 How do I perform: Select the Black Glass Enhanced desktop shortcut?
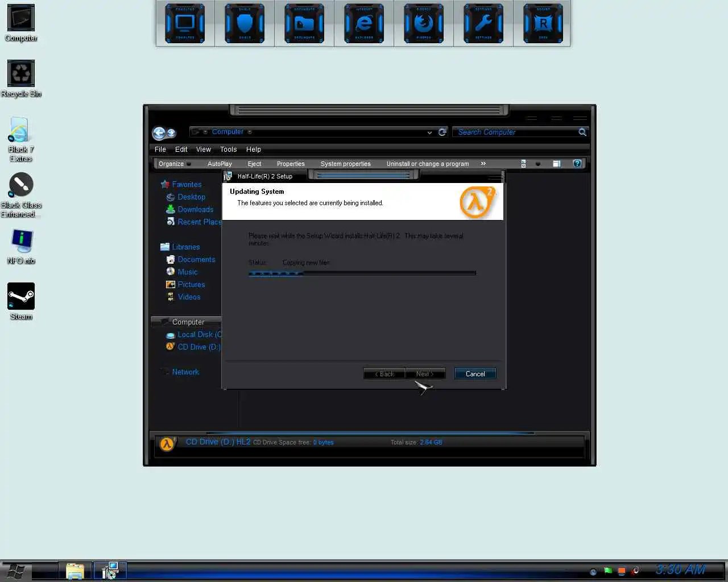pyautogui.click(x=21, y=195)
